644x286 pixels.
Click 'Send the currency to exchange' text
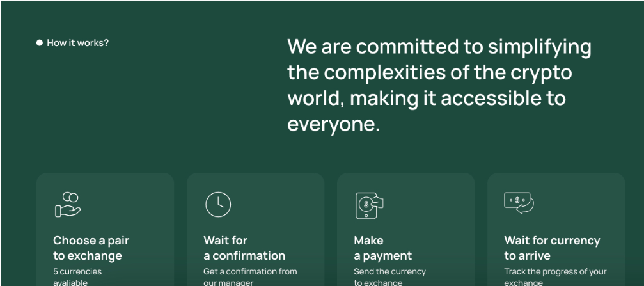point(389,277)
